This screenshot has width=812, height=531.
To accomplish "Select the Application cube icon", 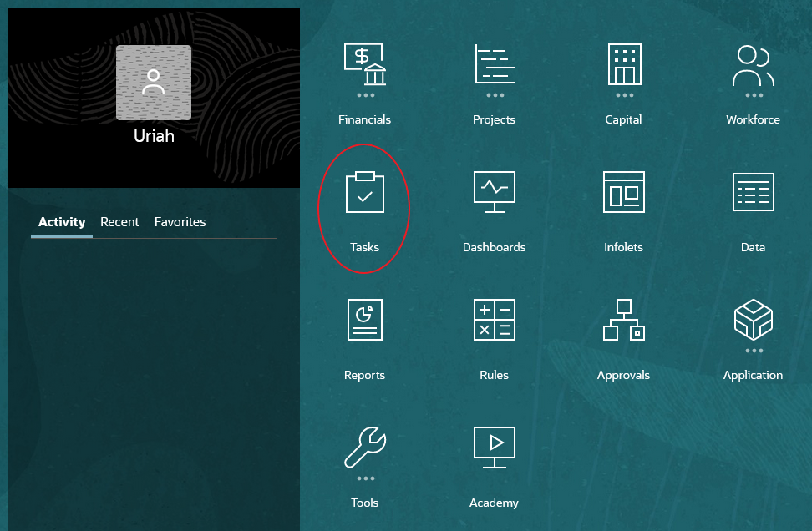I will pyautogui.click(x=752, y=320).
